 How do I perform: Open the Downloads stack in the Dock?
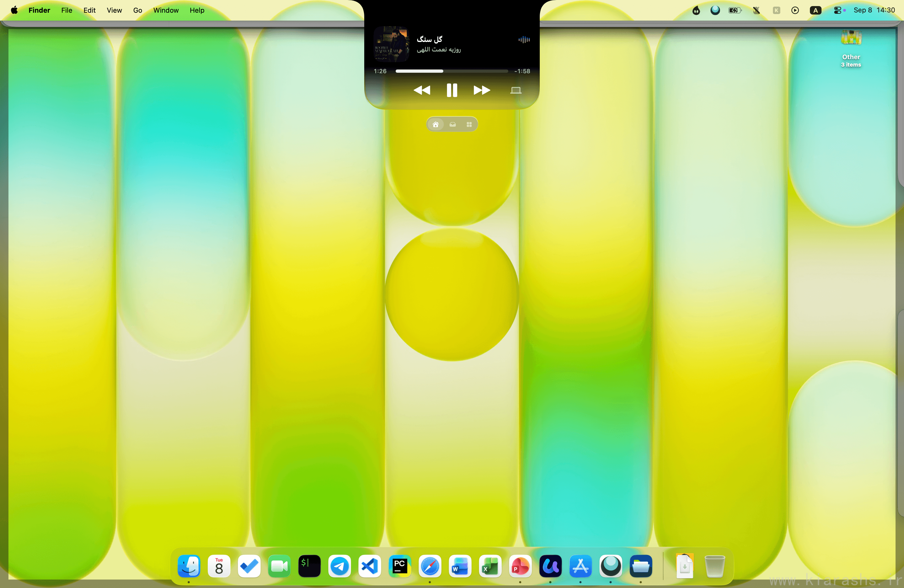[684, 566]
